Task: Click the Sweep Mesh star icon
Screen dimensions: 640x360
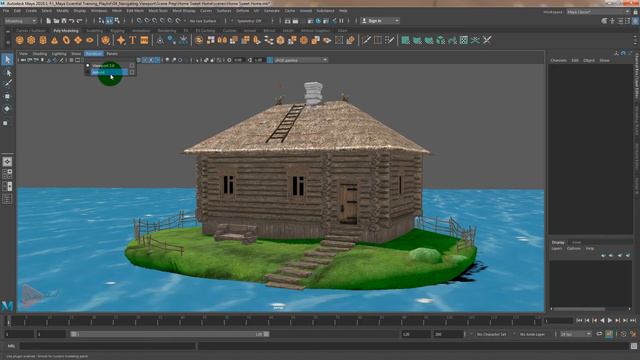Action: 121,40
